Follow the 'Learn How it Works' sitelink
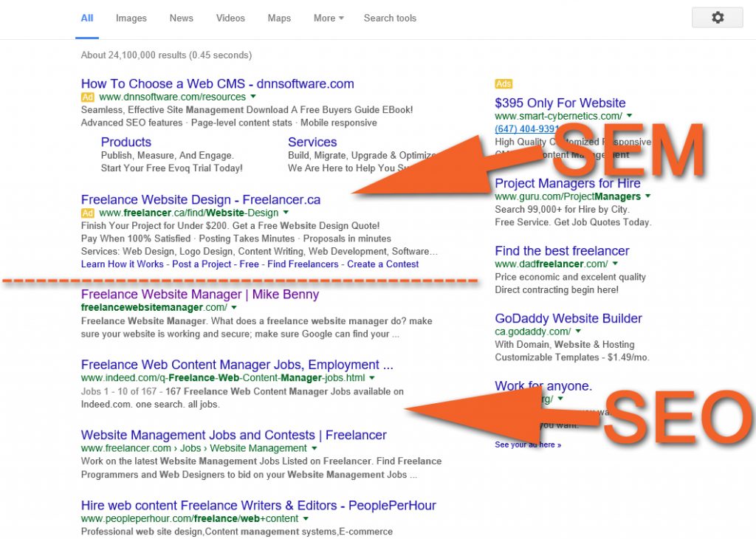 point(123,264)
